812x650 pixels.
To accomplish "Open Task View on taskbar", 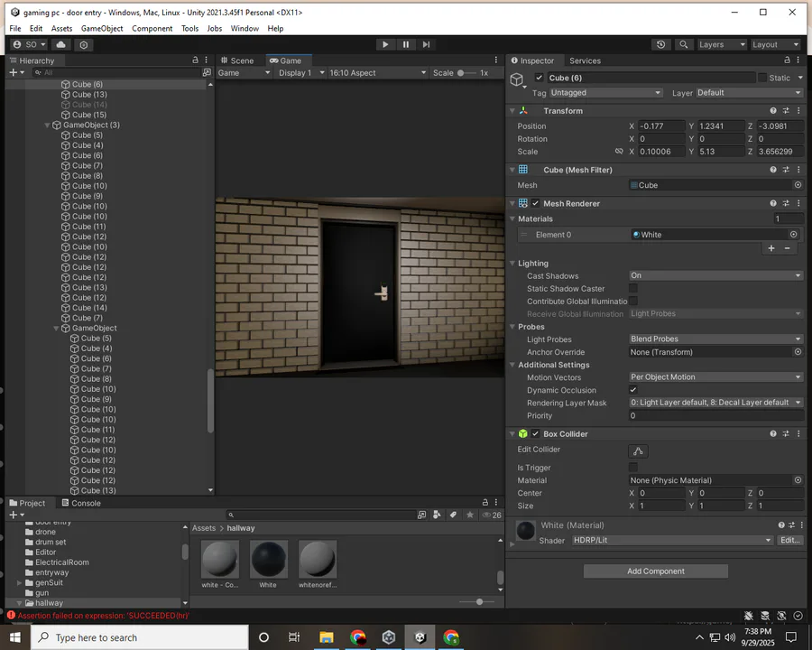I will (x=294, y=637).
